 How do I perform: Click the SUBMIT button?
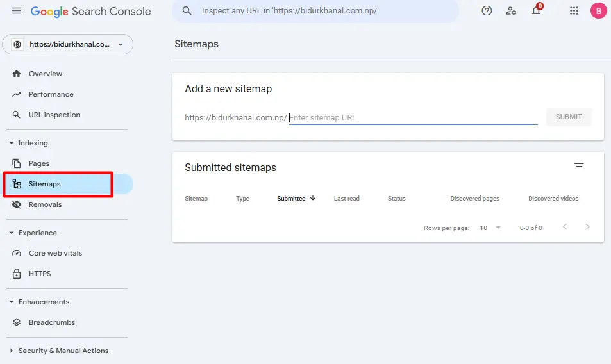(569, 117)
